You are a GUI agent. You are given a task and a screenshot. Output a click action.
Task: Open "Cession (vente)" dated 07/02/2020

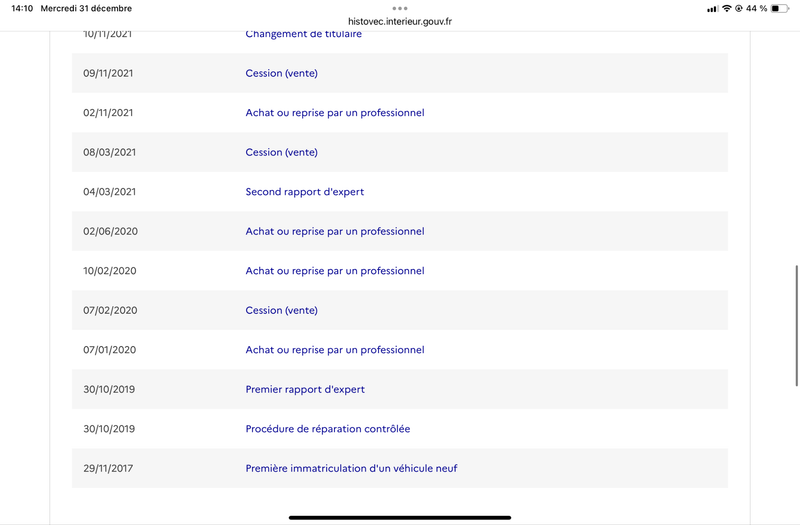(281, 310)
